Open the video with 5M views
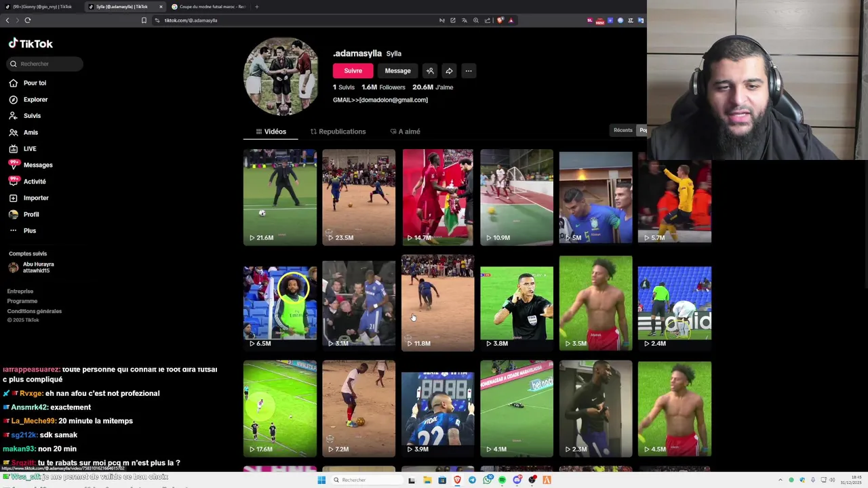Viewport: 868px width, 488px height. coord(595,197)
